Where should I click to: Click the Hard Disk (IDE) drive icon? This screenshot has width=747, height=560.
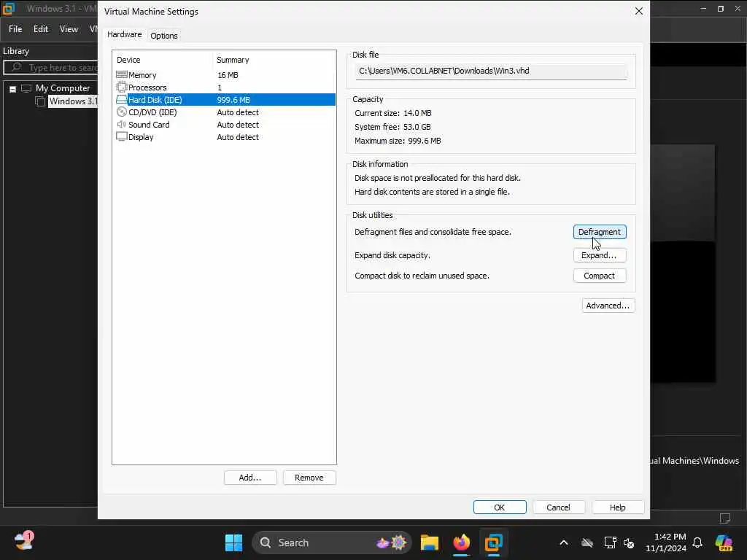click(122, 99)
